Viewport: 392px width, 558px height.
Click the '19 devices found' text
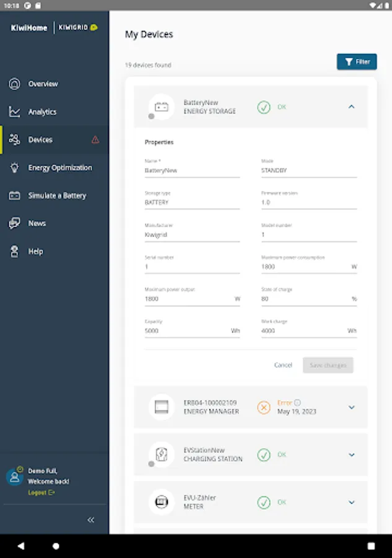148,65
